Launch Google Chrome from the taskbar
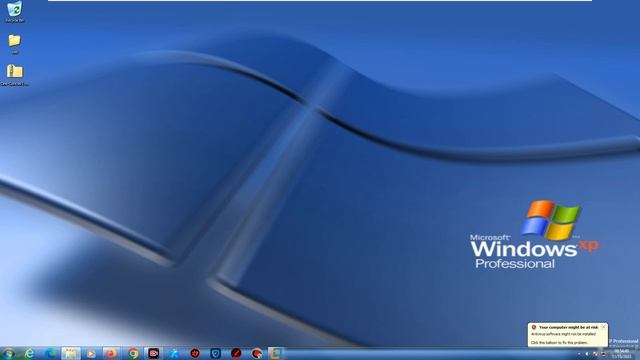640x360 pixels. pos(133,353)
